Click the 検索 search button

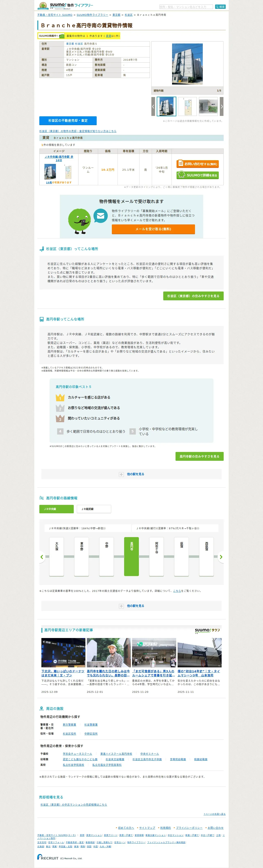[x=220, y=7]
